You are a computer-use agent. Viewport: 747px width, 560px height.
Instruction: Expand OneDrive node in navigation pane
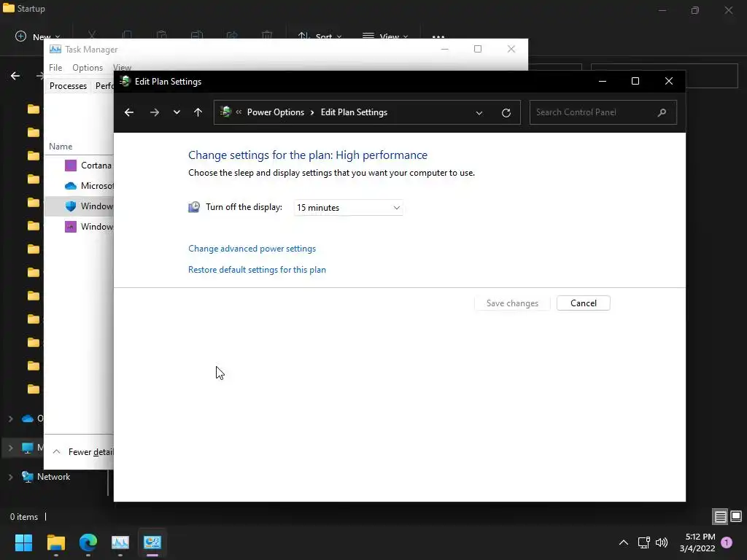(x=10, y=419)
